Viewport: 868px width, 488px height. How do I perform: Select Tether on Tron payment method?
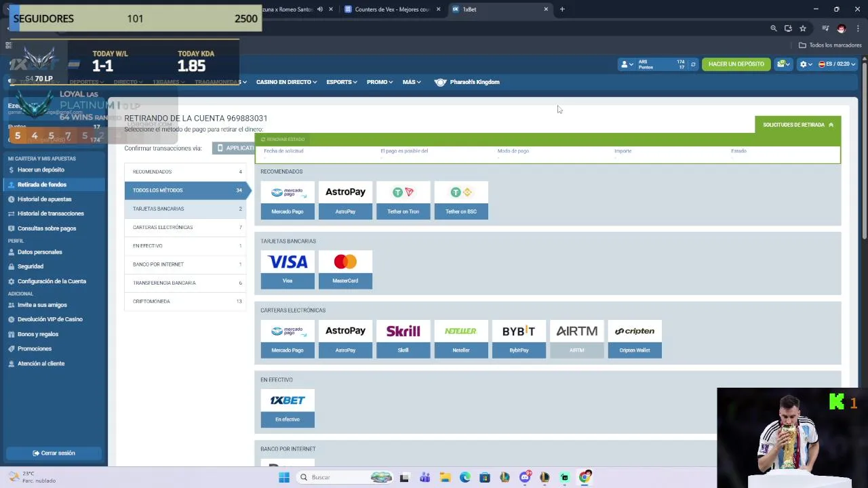coord(403,200)
